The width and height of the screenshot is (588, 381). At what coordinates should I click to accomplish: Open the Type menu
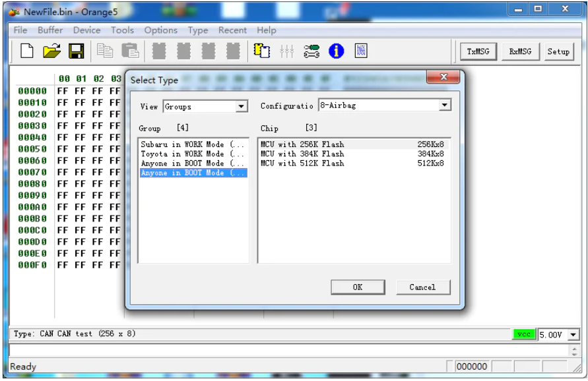tap(197, 30)
